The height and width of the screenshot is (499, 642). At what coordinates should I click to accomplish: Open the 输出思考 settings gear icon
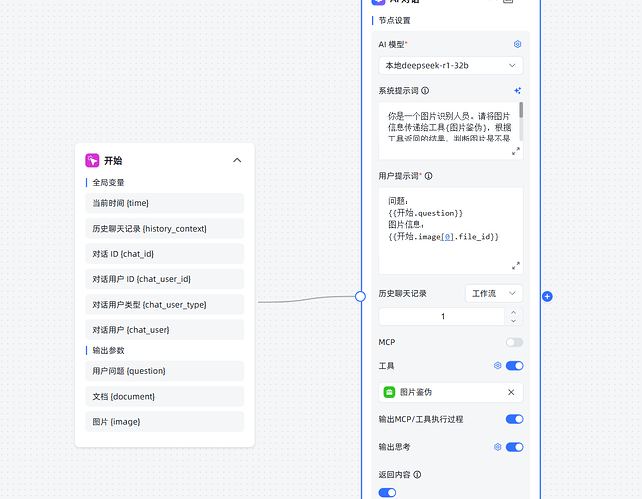[x=498, y=447]
